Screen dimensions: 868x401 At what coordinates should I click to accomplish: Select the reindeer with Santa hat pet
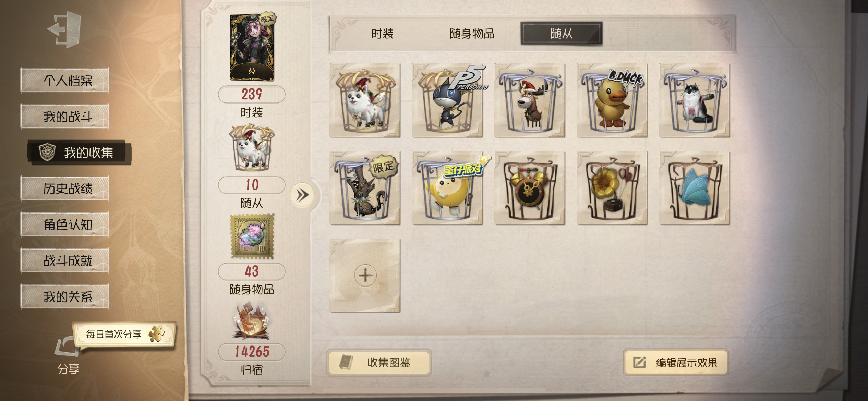(x=530, y=100)
